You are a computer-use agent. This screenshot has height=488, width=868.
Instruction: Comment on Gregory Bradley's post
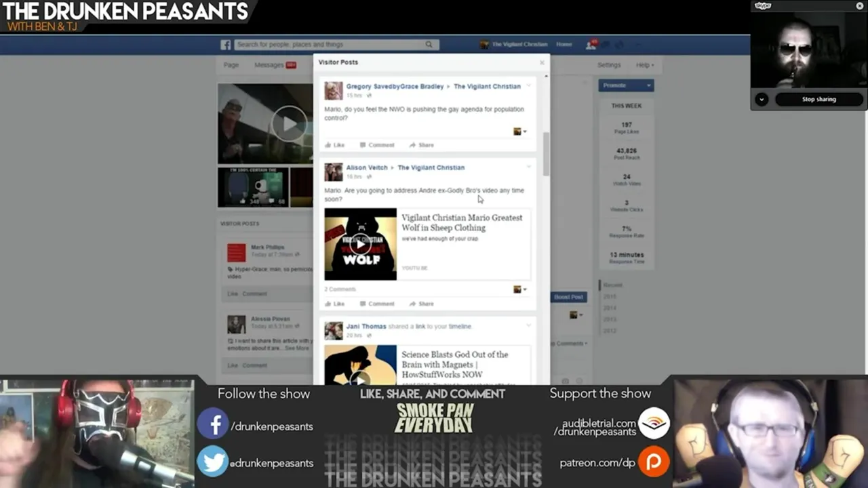pyautogui.click(x=377, y=145)
